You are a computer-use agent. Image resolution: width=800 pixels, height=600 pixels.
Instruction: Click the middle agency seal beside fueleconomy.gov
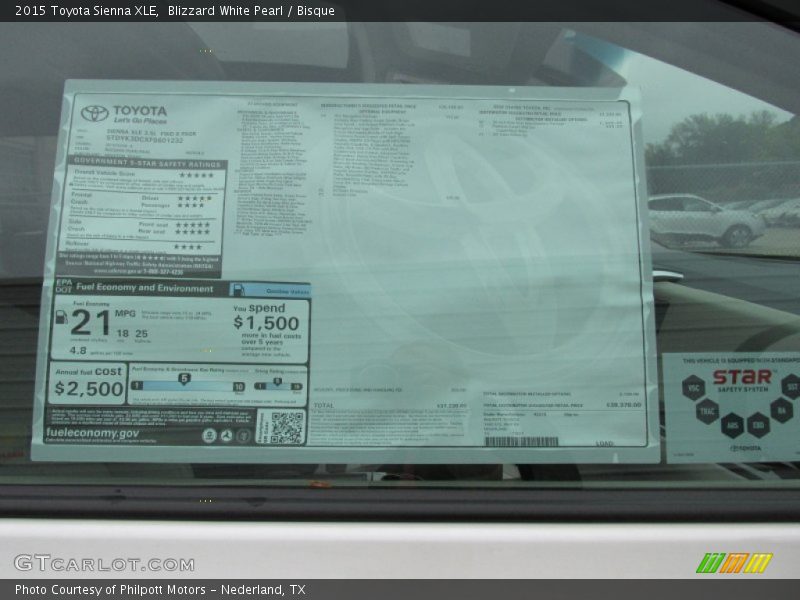[227, 435]
